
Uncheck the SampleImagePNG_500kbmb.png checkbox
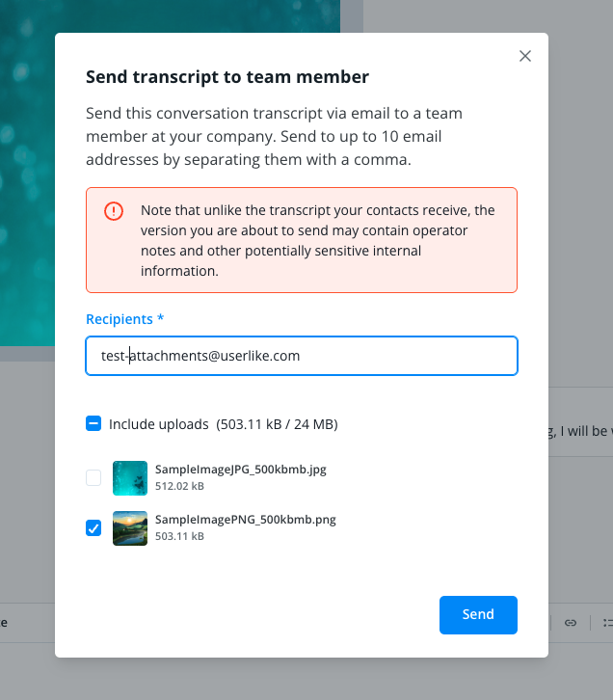[x=93, y=527]
